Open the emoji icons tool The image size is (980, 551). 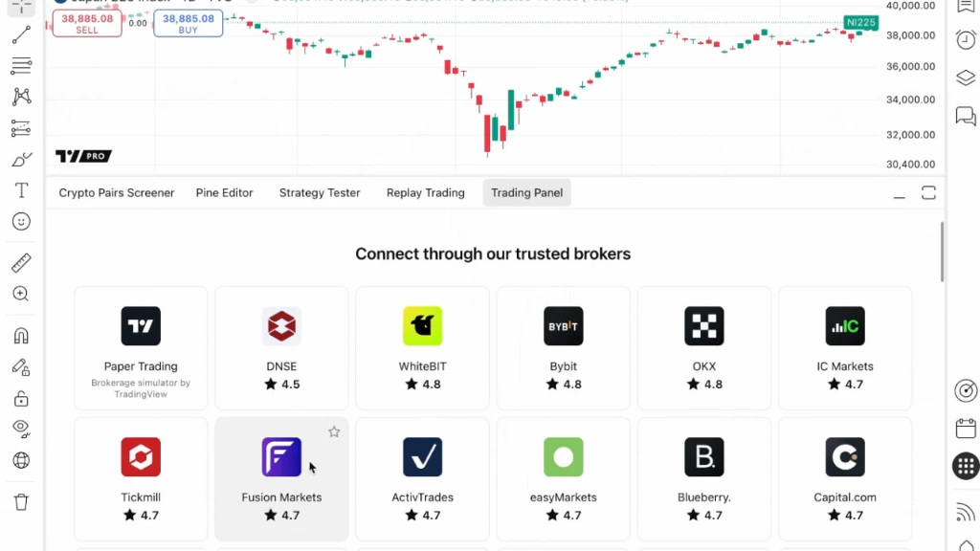[x=21, y=221]
